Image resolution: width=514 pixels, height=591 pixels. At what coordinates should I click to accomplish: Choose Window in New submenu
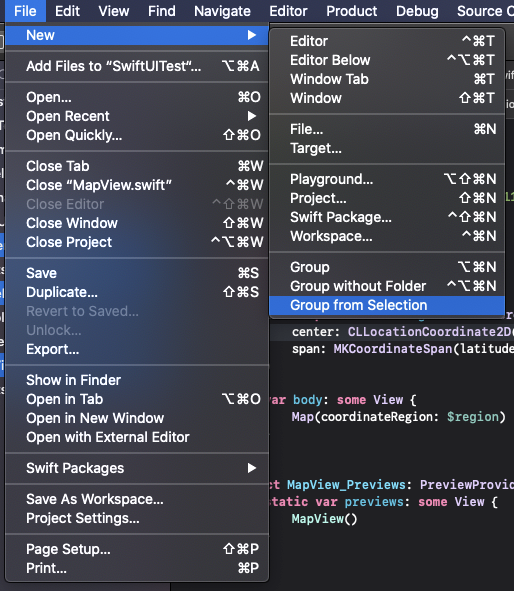point(387,98)
